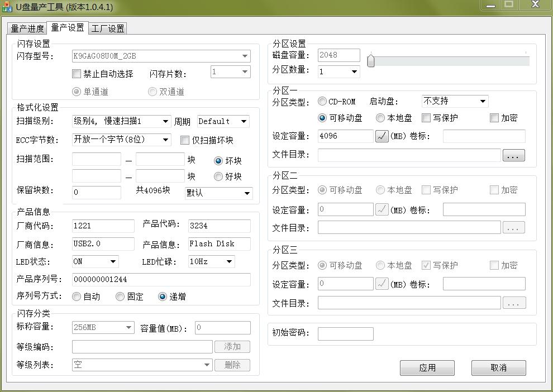Expand the 扫描级别 dropdown
Screen dimensions: 553x392
tap(121, 121)
